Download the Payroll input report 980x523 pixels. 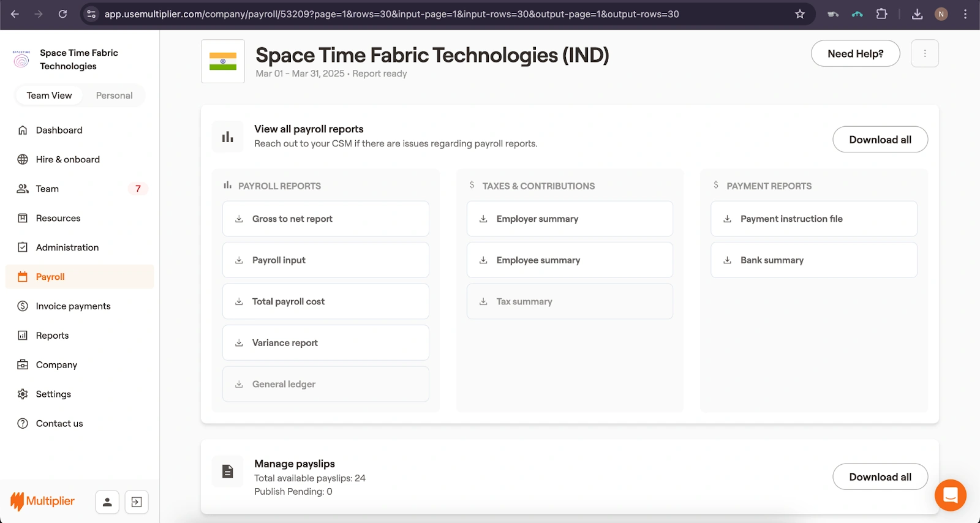(325, 260)
